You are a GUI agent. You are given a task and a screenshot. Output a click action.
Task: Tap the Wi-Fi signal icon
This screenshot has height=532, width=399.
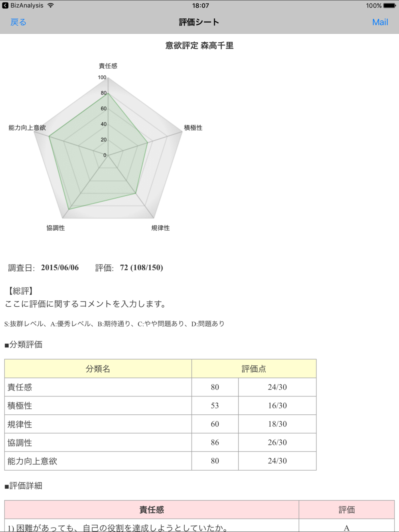click(51, 6)
